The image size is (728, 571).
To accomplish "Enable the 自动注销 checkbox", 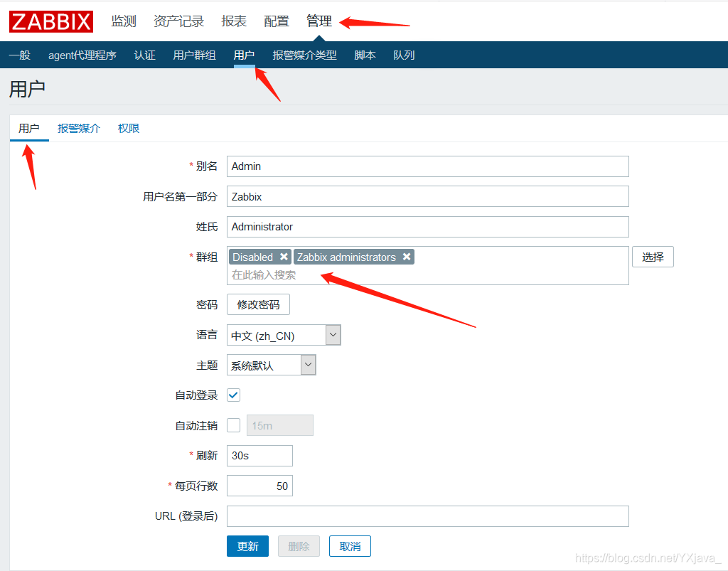I will (233, 425).
